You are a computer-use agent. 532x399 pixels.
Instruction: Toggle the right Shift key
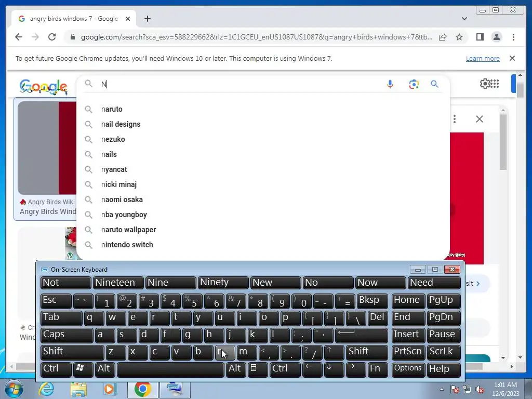point(367,352)
